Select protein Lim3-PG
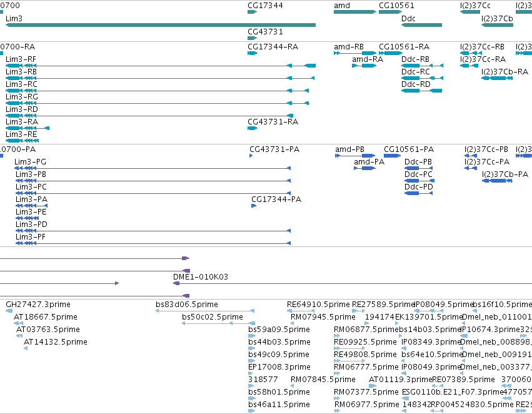The image size is (532, 414). pos(153,168)
